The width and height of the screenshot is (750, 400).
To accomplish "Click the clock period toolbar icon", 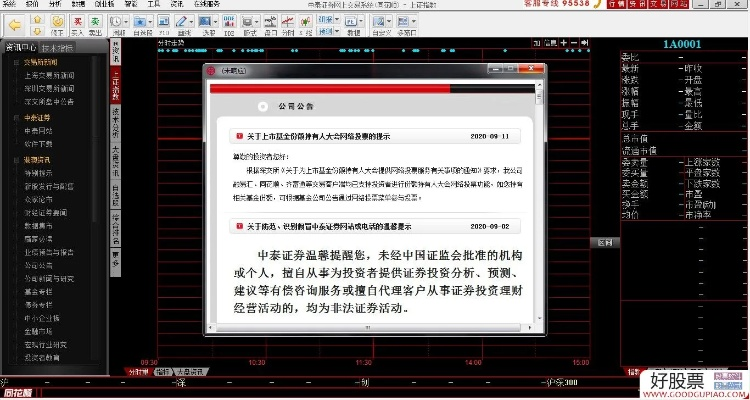I will pos(115,22).
